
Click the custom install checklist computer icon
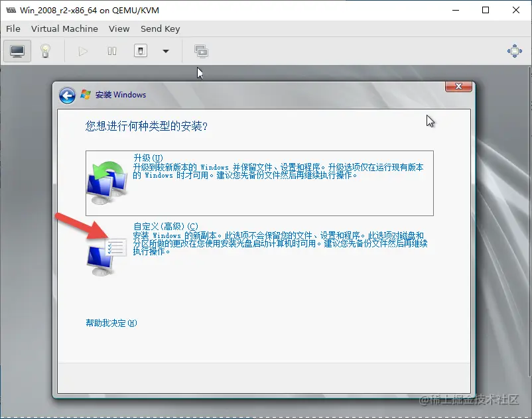107,257
